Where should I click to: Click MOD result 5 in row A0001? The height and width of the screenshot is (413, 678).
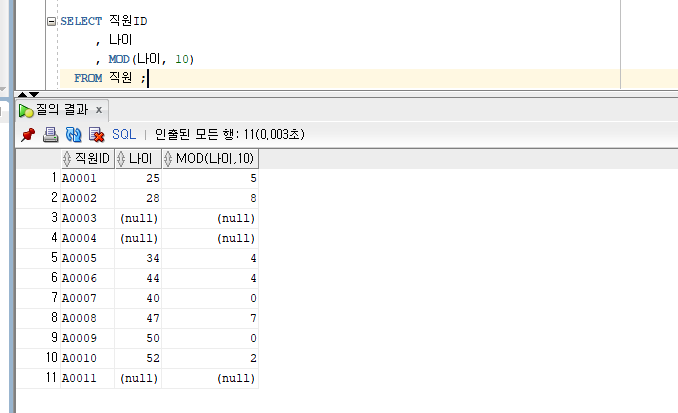tap(210, 178)
